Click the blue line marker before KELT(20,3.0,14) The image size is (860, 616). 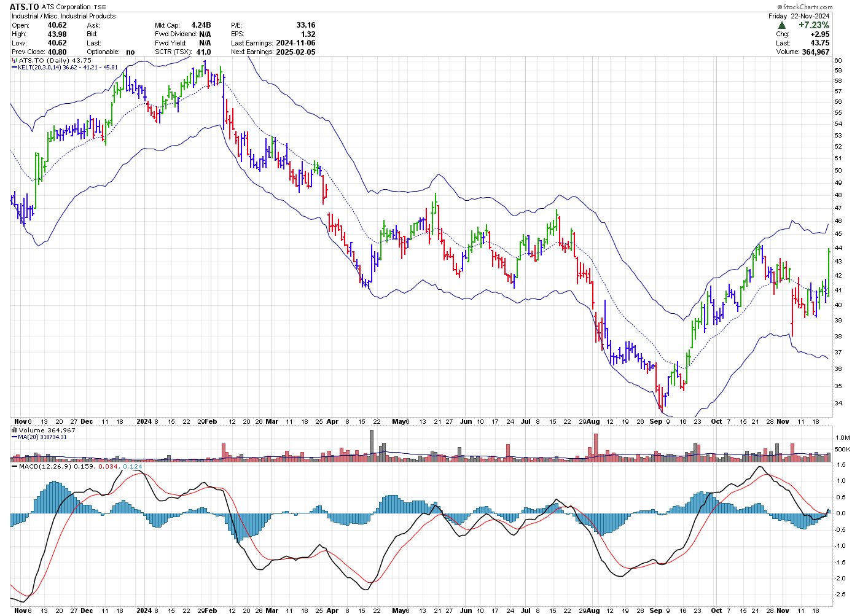pyautogui.click(x=15, y=68)
